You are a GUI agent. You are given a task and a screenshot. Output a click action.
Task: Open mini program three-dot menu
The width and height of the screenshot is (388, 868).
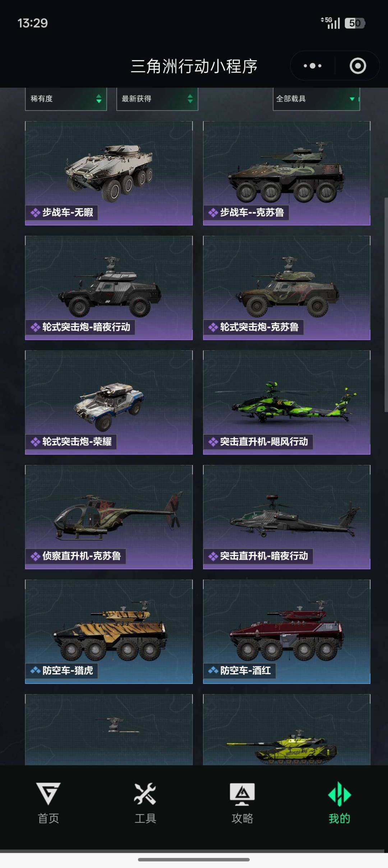pyautogui.click(x=313, y=66)
